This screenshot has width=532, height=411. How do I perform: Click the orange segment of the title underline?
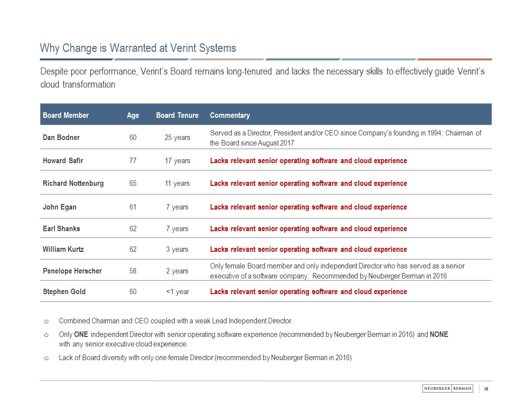(x=454, y=59)
